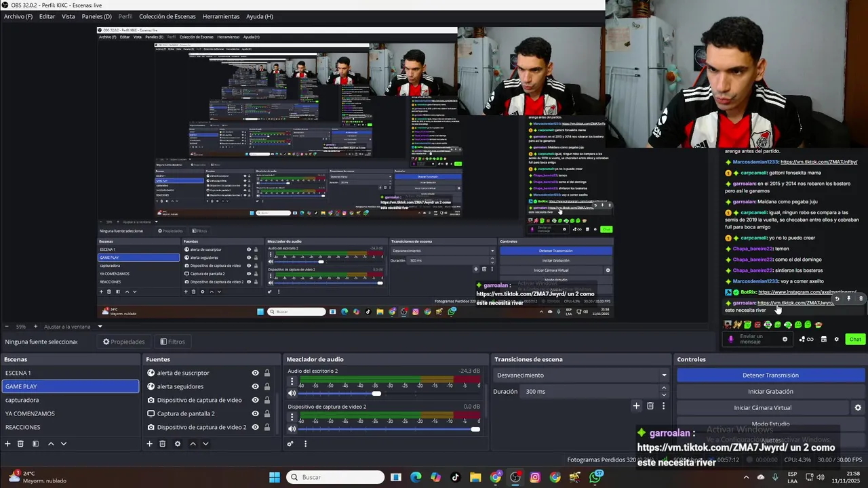Open Colección de Escenas menu
868x488 pixels.
[167, 16]
